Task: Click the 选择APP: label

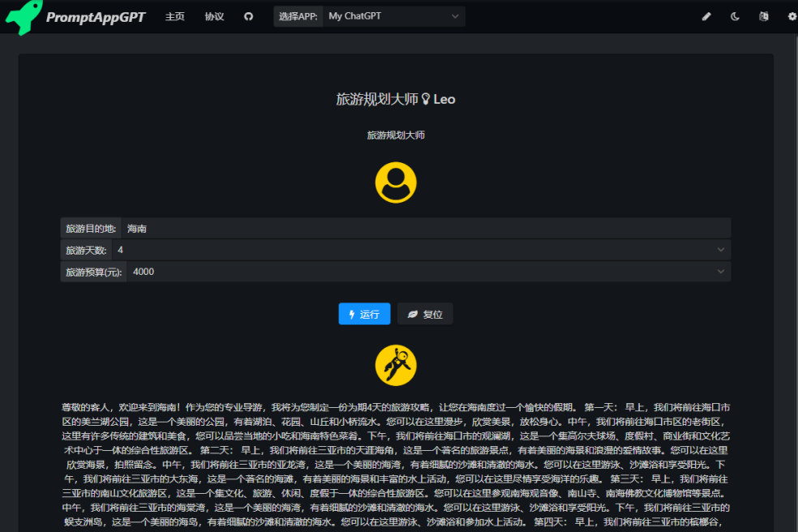Action: click(298, 16)
